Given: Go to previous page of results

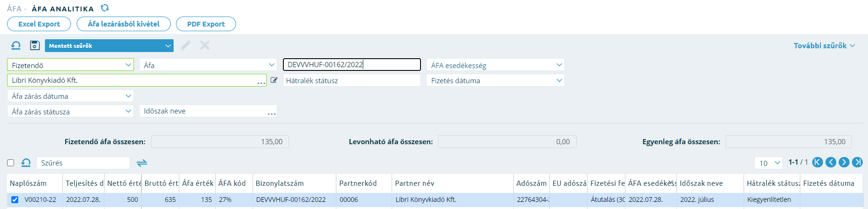Looking at the screenshot, I should pos(831,162).
